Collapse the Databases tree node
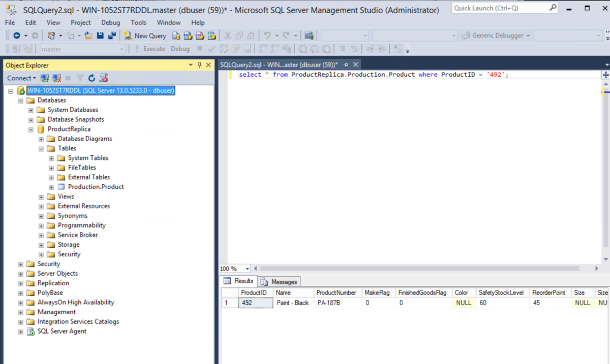Image resolution: width=610 pixels, height=364 pixels. tap(21, 101)
